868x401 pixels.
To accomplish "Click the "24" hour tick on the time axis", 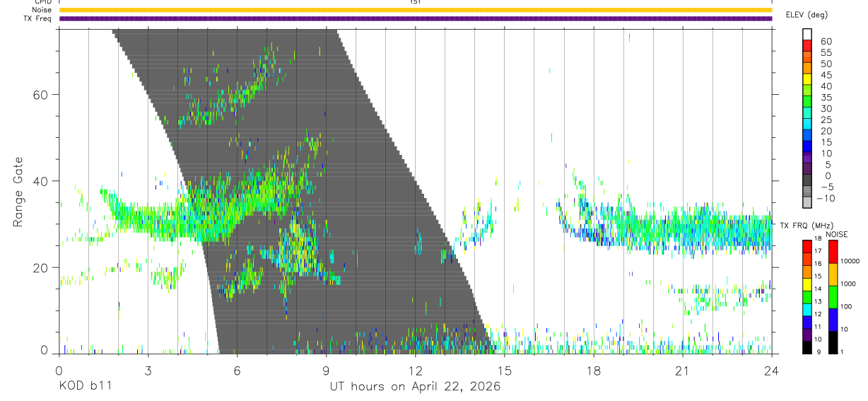I will point(772,371).
